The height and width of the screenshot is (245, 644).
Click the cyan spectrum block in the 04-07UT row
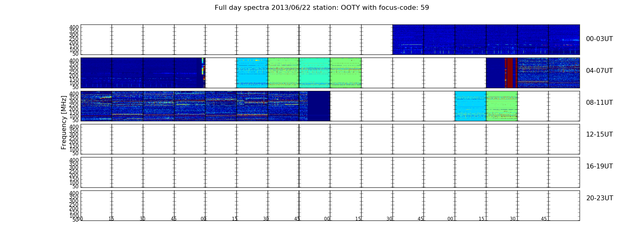252,73
